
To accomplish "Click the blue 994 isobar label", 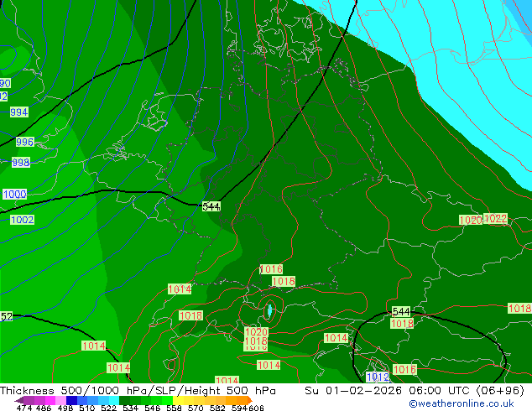I will 19,112.
